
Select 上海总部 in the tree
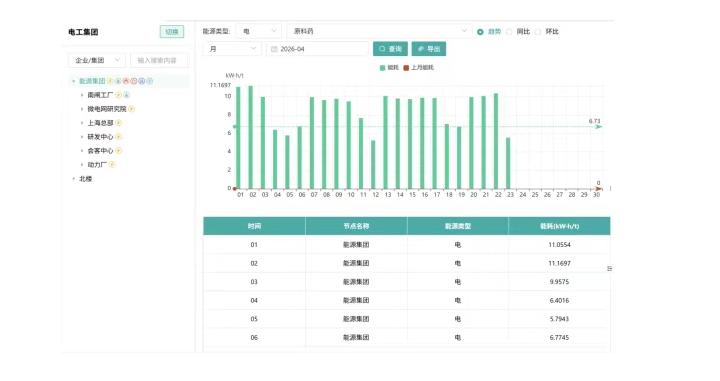100,123
